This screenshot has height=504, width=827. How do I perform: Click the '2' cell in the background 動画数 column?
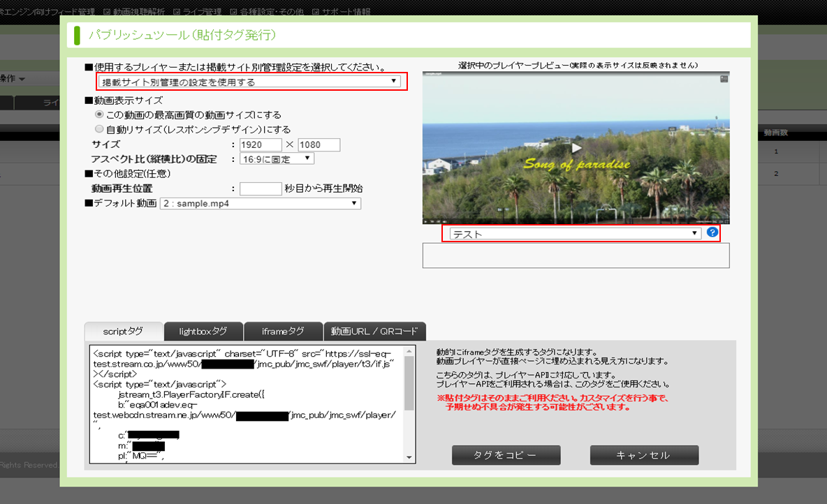tap(776, 173)
